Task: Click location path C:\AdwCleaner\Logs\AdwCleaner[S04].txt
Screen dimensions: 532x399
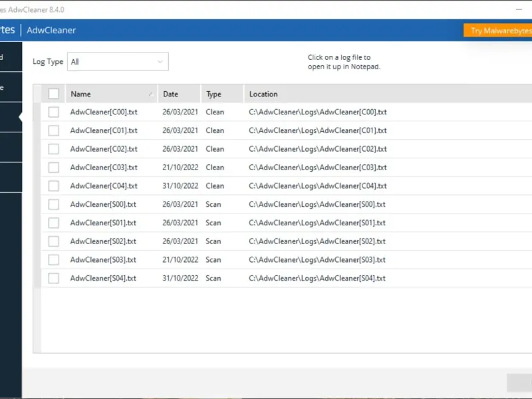Action: (x=317, y=278)
